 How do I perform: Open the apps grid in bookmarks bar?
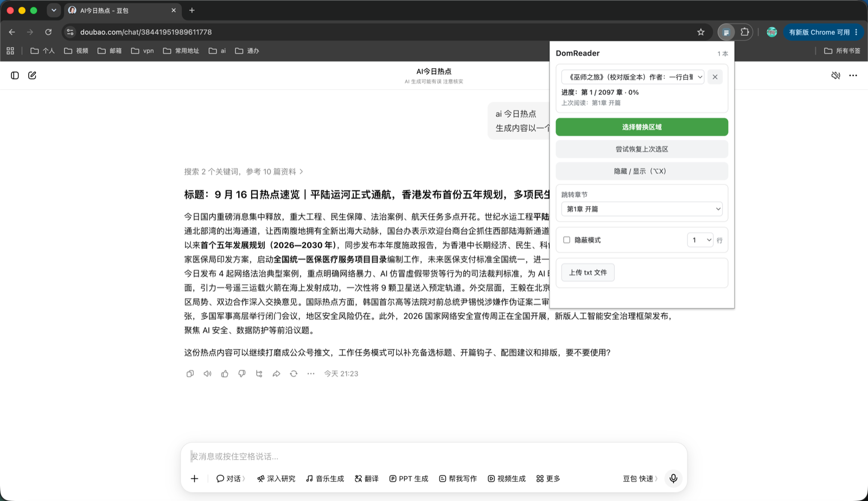[x=10, y=51]
